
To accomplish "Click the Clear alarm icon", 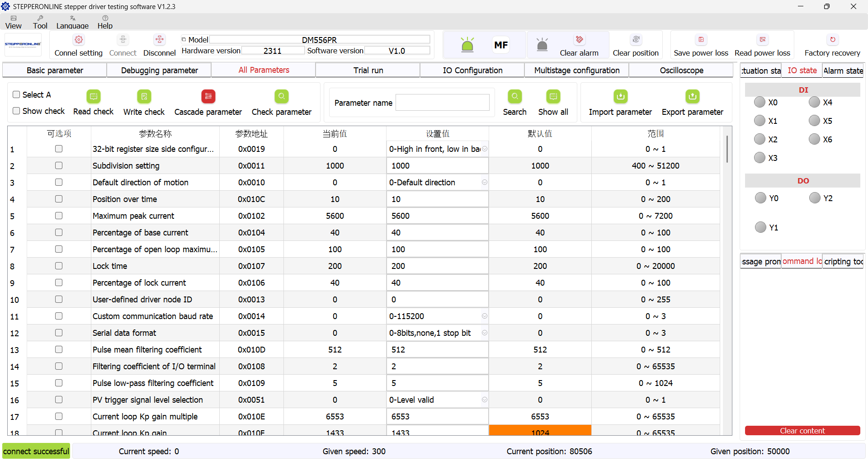I will pos(579,40).
